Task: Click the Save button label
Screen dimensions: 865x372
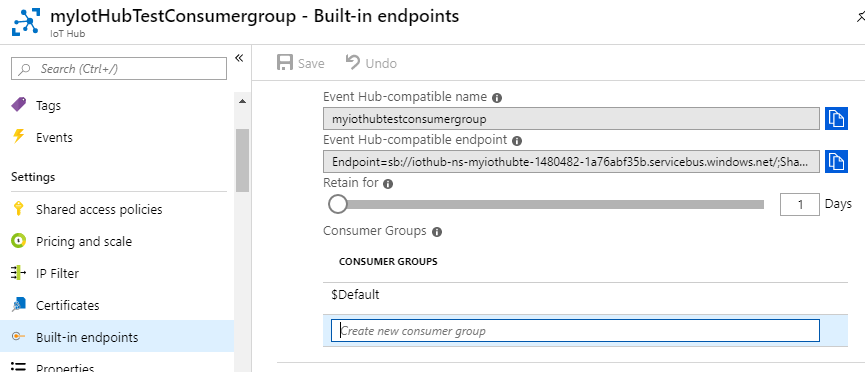Action: (x=311, y=63)
